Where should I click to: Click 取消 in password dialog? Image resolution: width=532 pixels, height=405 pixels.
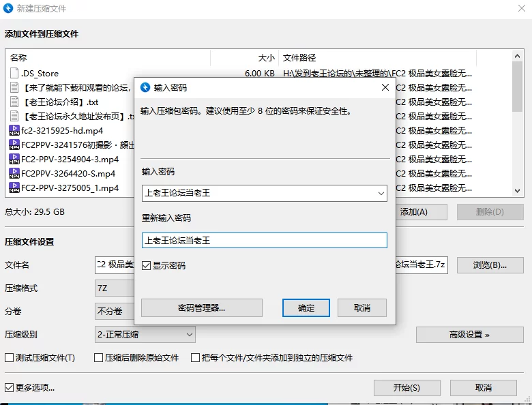point(362,307)
